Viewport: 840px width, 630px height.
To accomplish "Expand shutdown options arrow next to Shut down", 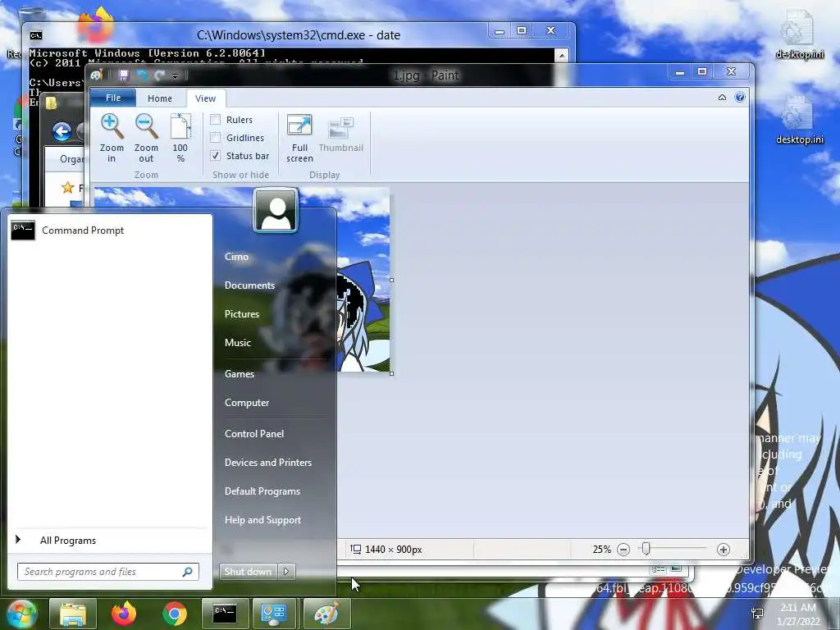I will point(286,572).
